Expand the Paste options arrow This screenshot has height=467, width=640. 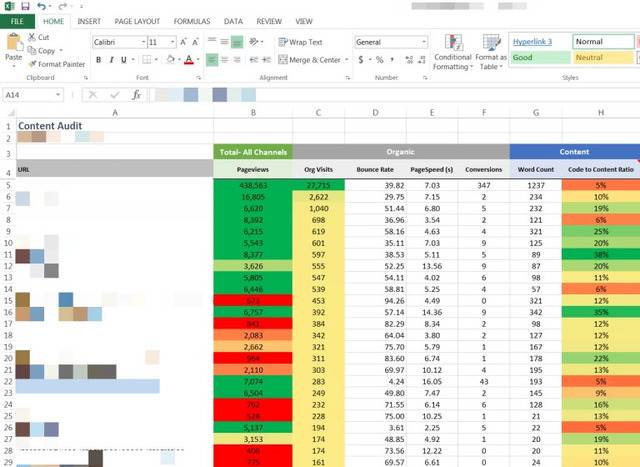tap(13, 65)
